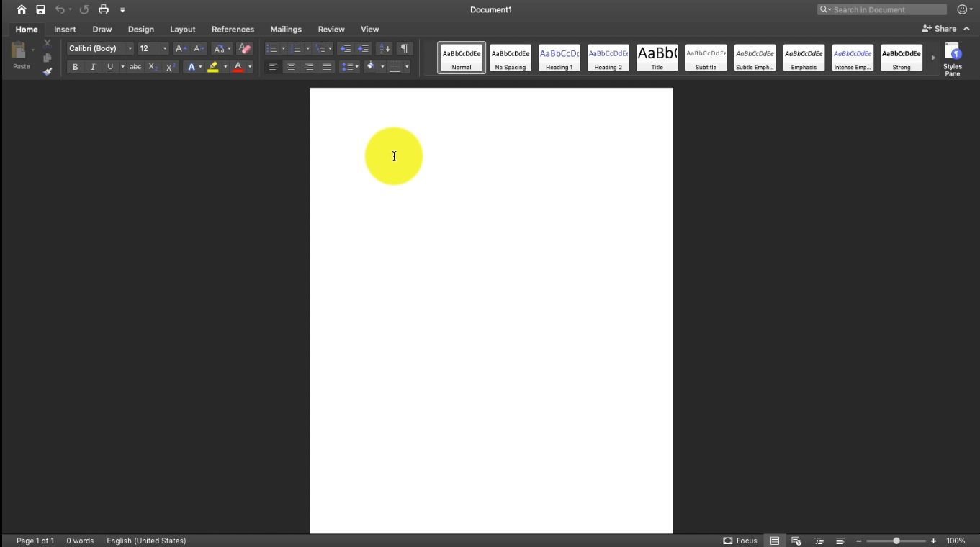Image resolution: width=980 pixels, height=547 pixels.
Task: Decrease font size with the smaller A
Action: [199, 48]
